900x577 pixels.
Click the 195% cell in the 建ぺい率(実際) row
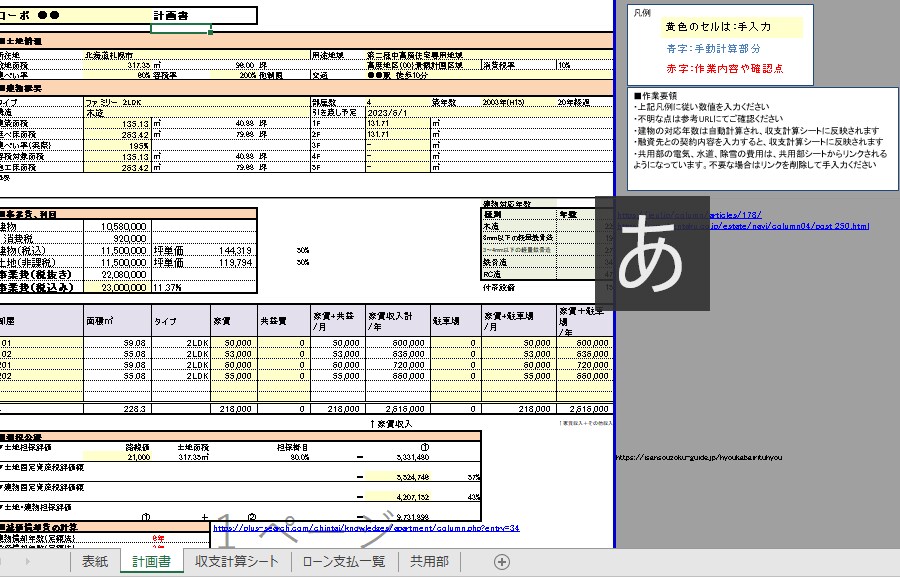pyautogui.click(x=118, y=146)
